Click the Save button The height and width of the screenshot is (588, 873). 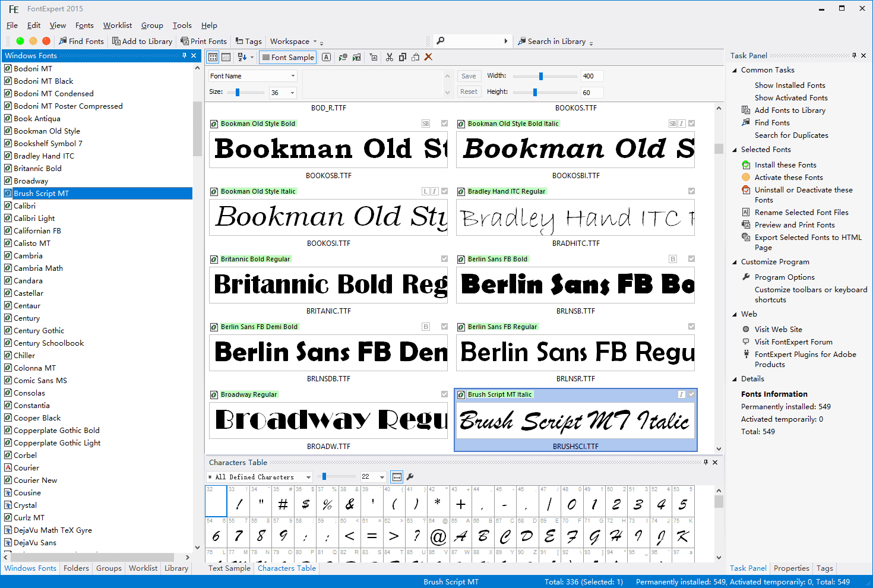469,76
